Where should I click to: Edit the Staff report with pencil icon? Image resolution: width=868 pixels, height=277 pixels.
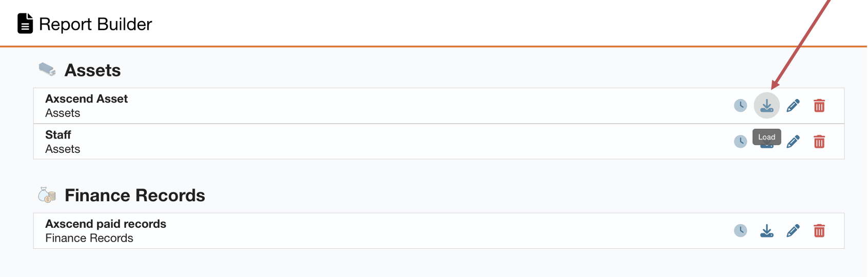[x=793, y=142]
